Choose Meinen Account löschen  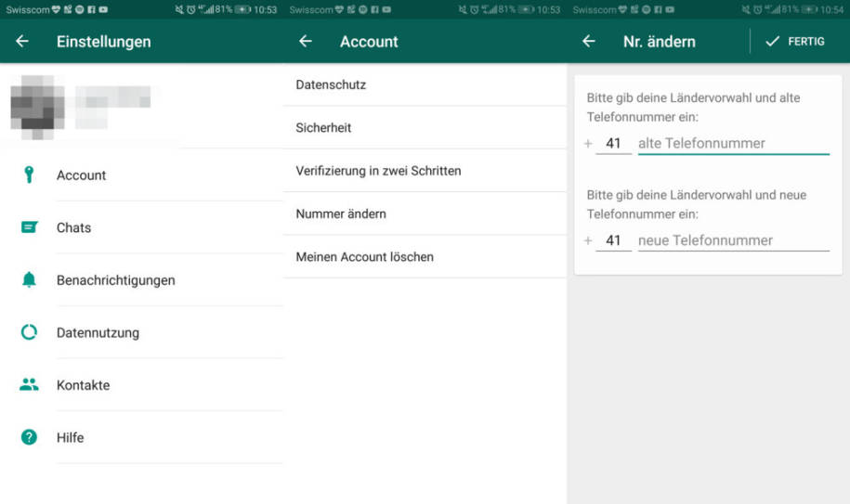[x=364, y=256]
